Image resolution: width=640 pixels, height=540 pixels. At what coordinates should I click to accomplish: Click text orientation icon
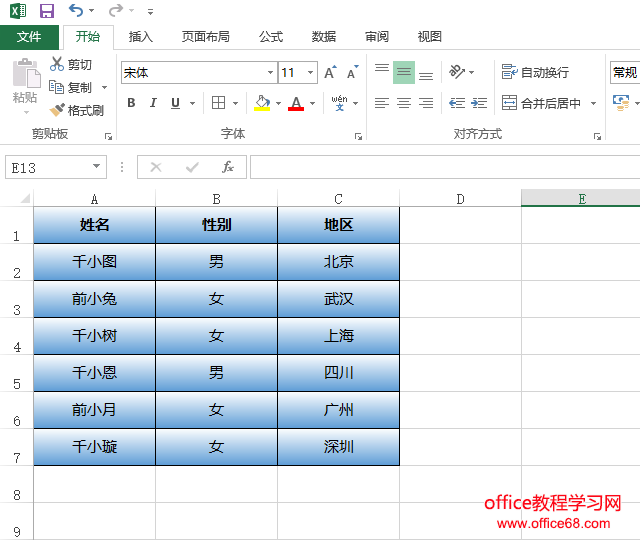coord(457,72)
